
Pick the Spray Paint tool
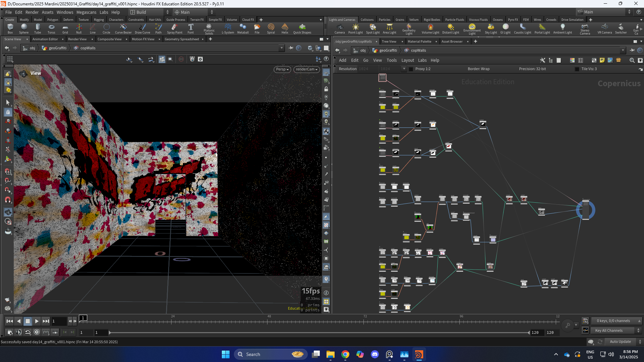[x=175, y=29]
